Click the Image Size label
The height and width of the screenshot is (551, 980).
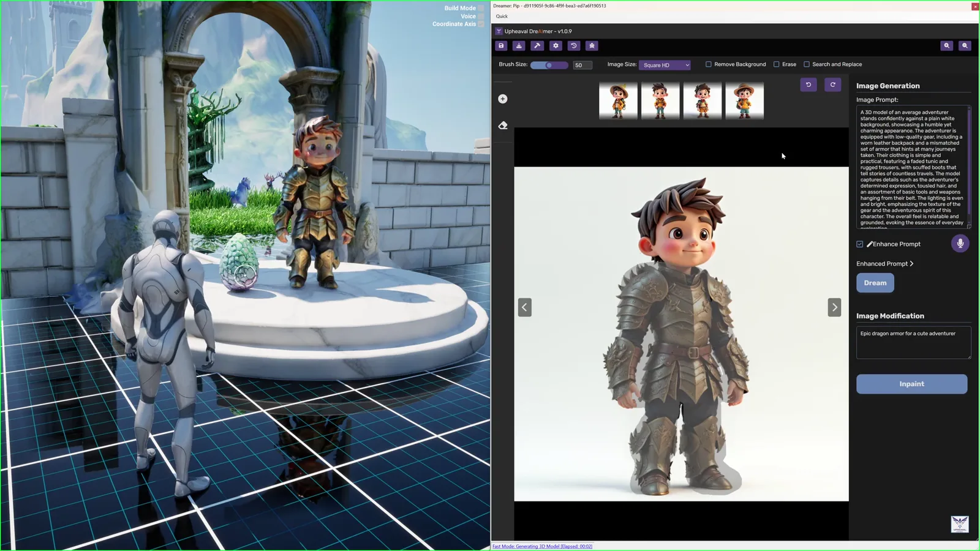pos(622,64)
